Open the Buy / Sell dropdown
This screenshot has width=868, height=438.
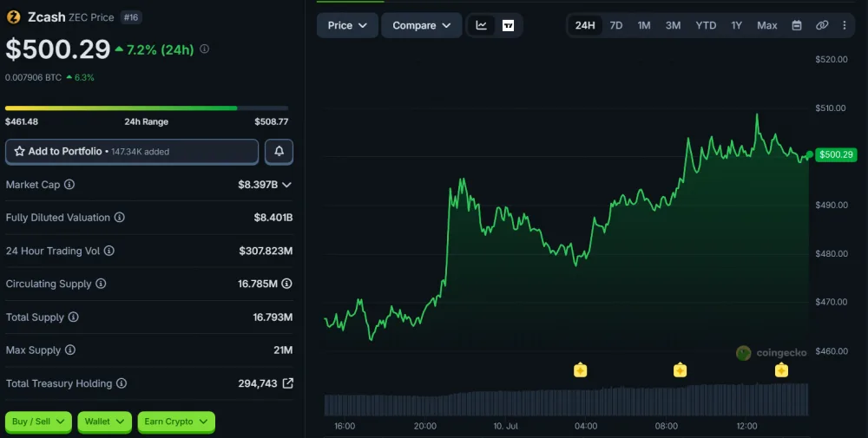pos(38,422)
